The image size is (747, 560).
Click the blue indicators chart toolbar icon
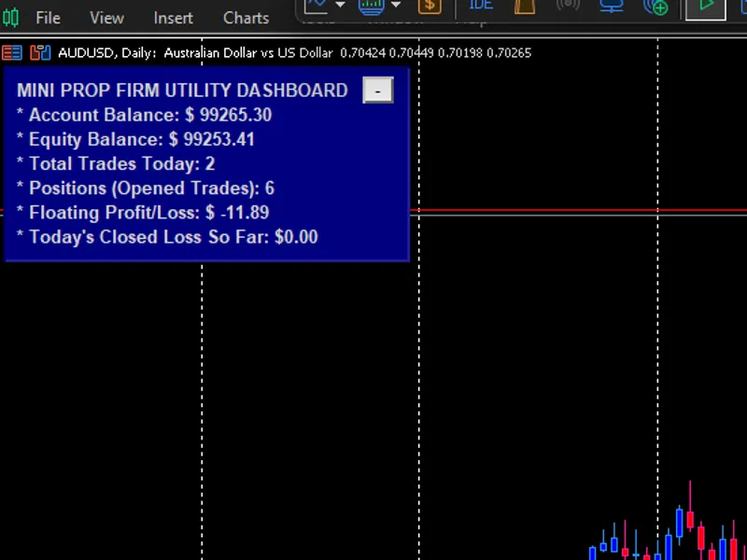coord(372,7)
